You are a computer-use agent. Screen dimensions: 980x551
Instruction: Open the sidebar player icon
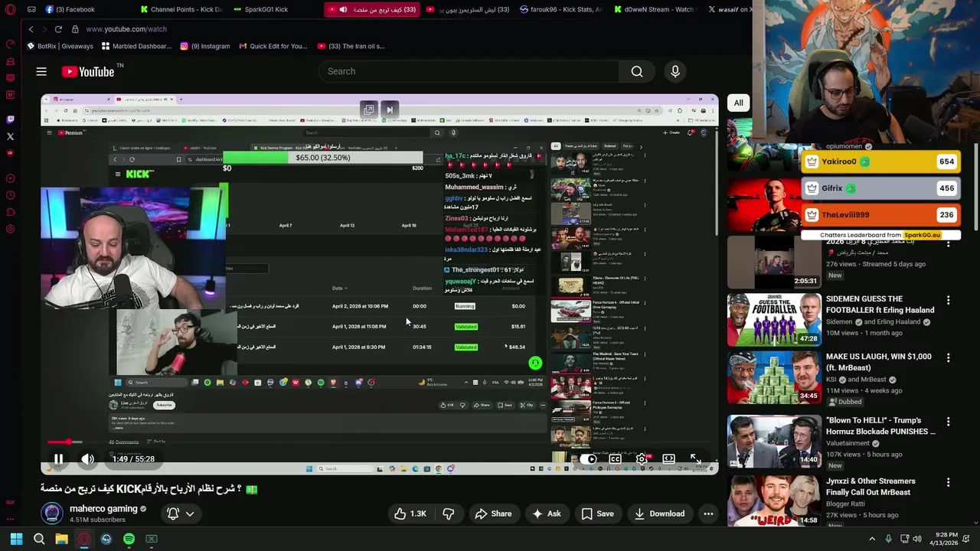click(x=10, y=178)
